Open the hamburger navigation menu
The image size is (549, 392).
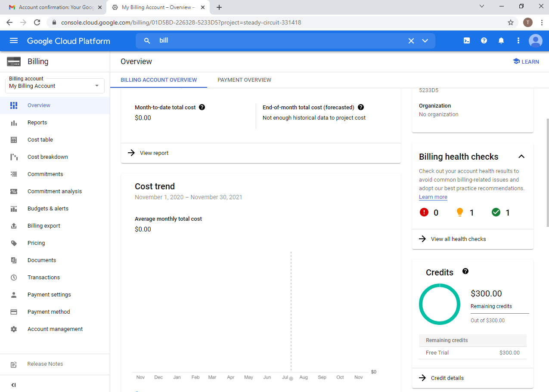pos(14,41)
